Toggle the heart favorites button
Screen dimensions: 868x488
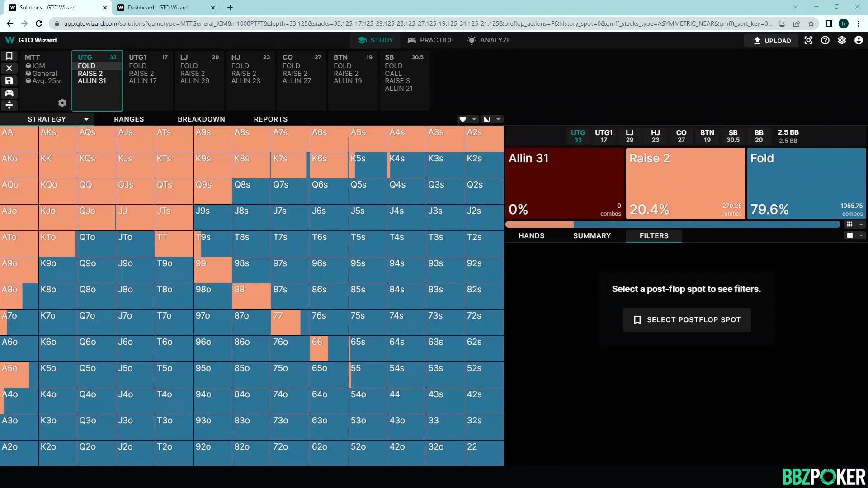tap(462, 119)
